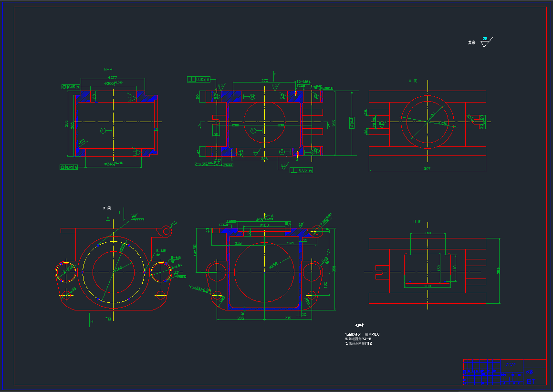The image size is (553, 392).
Task: Select the ø200 toleranced dimension in M-M view
Action: (113, 83)
